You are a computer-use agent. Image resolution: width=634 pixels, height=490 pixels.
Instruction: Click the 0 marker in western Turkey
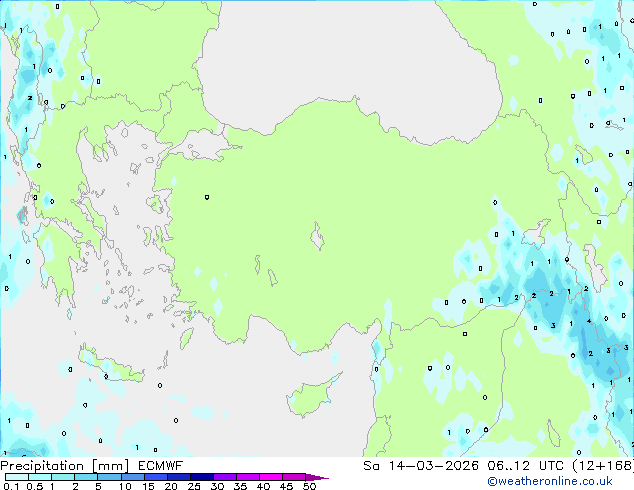click(x=207, y=197)
